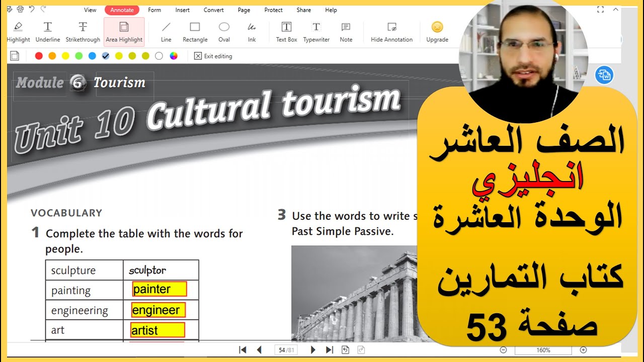Click Exit editing button
This screenshot has width=644, height=362.
(x=213, y=56)
